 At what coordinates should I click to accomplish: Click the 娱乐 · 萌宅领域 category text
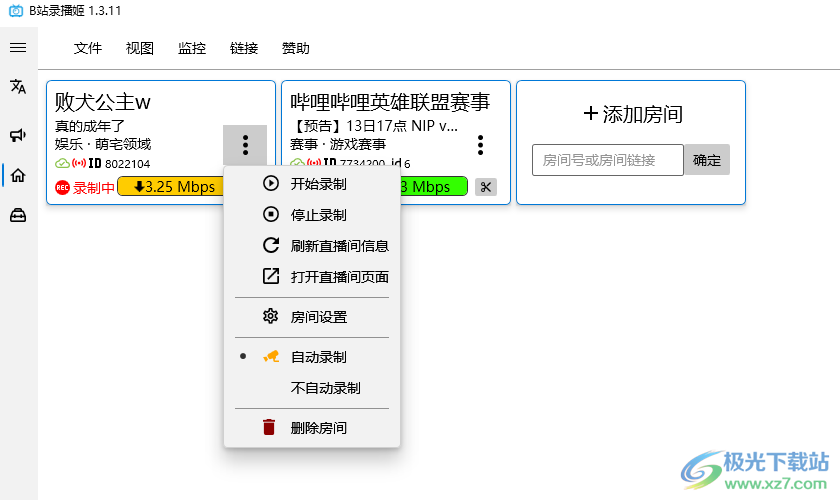(x=103, y=144)
